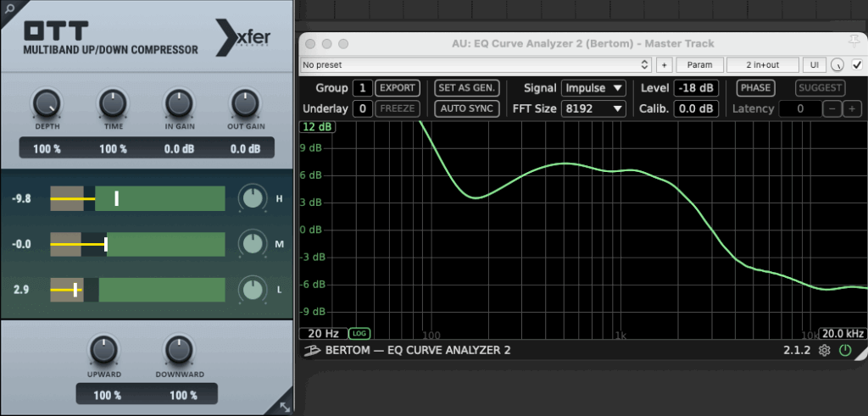Uncheck the plugin bypass checkbox
The height and width of the screenshot is (416, 868).
pos(856,65)
